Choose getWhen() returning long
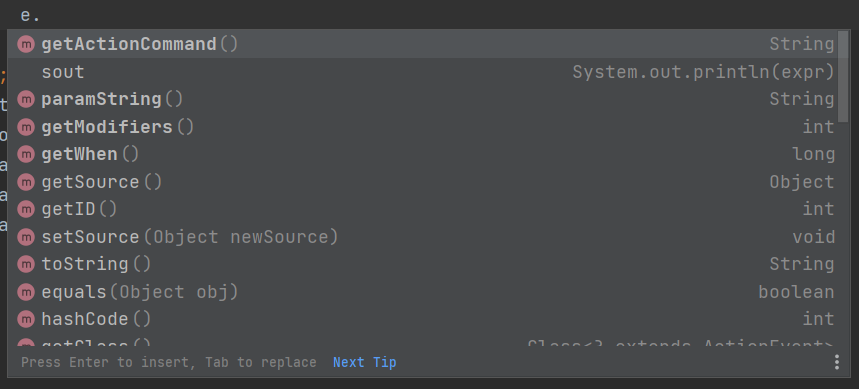 [x=422, y=155]
